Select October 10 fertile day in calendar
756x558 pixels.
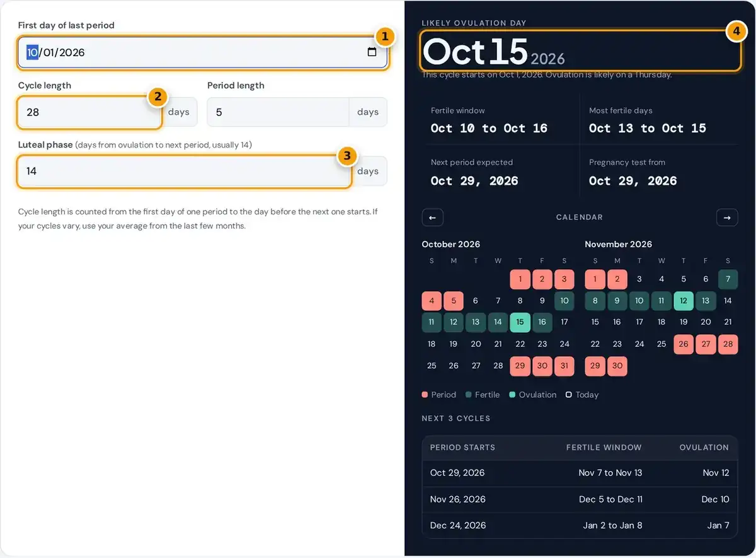564,301
